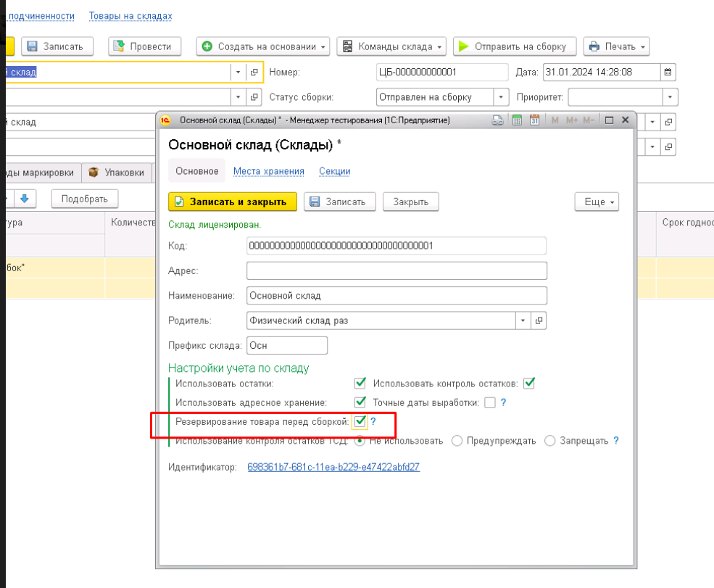Click the Записать и закрыть button
Screen dimensions: 714x588
[233, 202]
